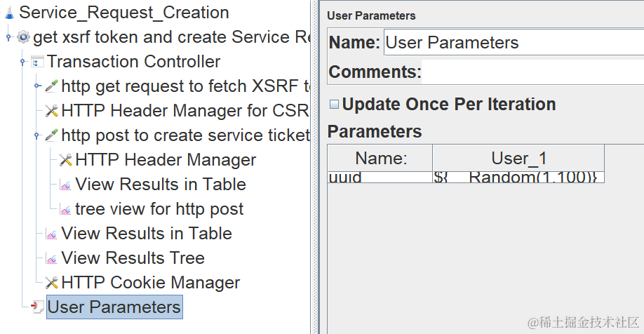The width and height of the screenshot is (644, 334).
Task: Click the Service_Request_Creation test plan flask icon
Action: coord(9,13)
